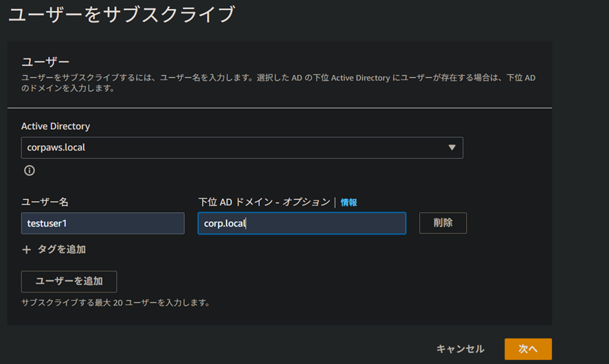Open the 情報 link beside 下位 AD ドメイン
The height and width of the screenshot is (364, 609).
(x=348, y=202)
